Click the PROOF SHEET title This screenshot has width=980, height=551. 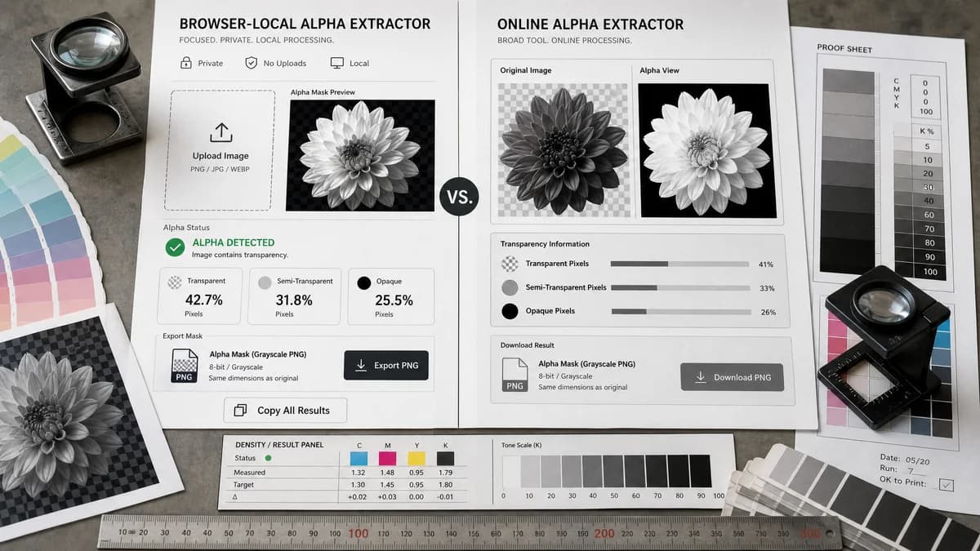pos(844,49)
